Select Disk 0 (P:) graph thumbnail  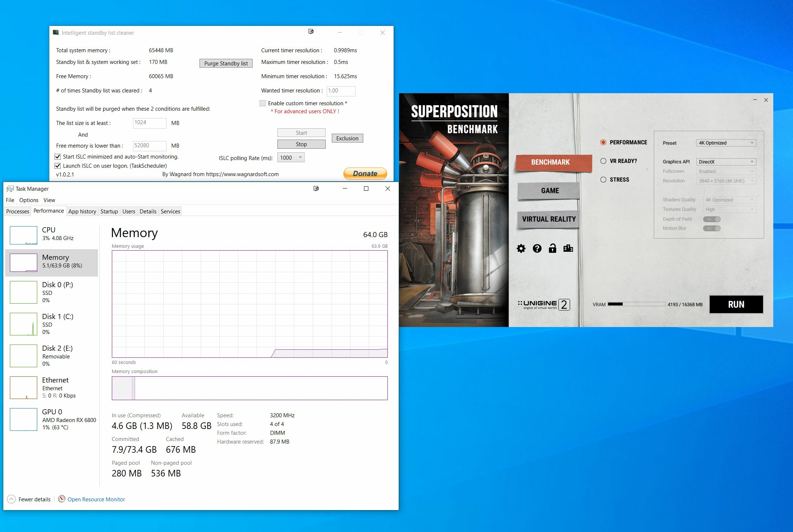click(x=23, y=292)
